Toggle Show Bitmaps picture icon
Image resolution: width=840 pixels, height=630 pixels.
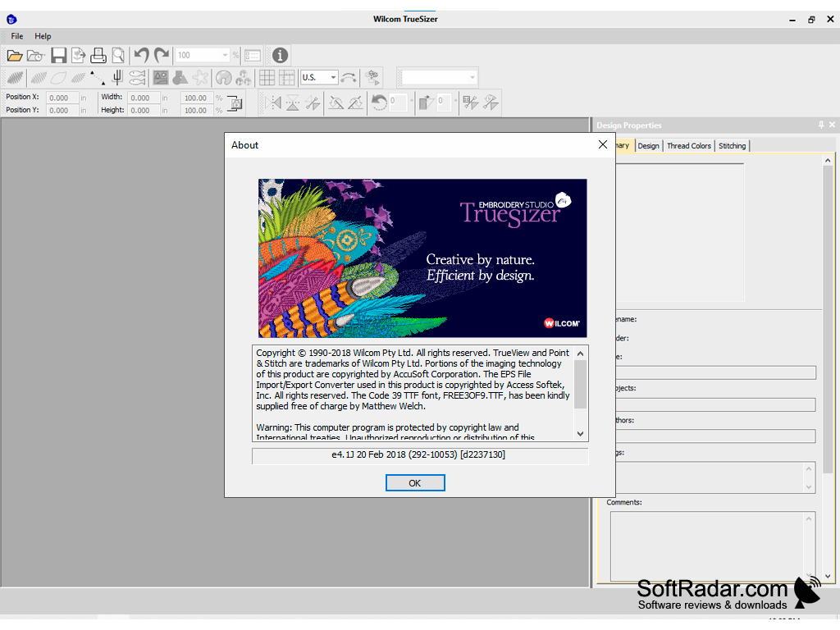(160, 78)
